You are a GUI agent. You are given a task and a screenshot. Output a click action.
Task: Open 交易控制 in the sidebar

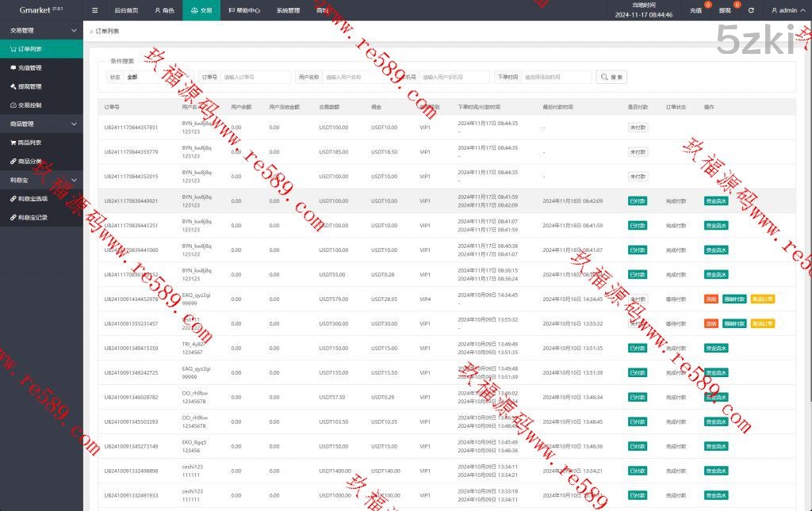click(29, 105)
